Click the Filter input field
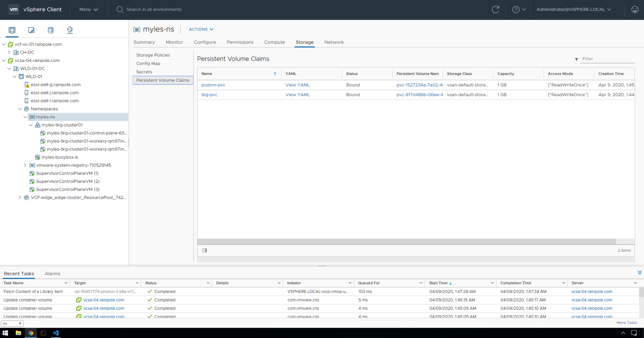Image resolution: width=644 pixels, height=338 pixels. tap(607, 59)
